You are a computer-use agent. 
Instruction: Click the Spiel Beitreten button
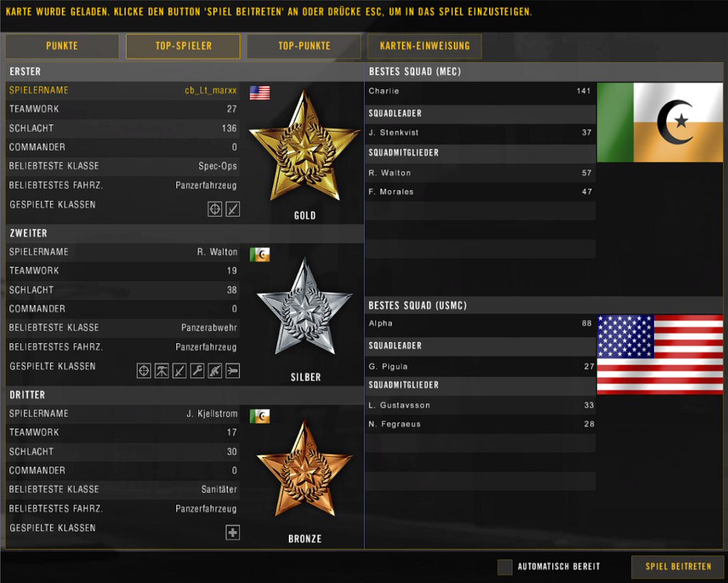pos(678,567)
